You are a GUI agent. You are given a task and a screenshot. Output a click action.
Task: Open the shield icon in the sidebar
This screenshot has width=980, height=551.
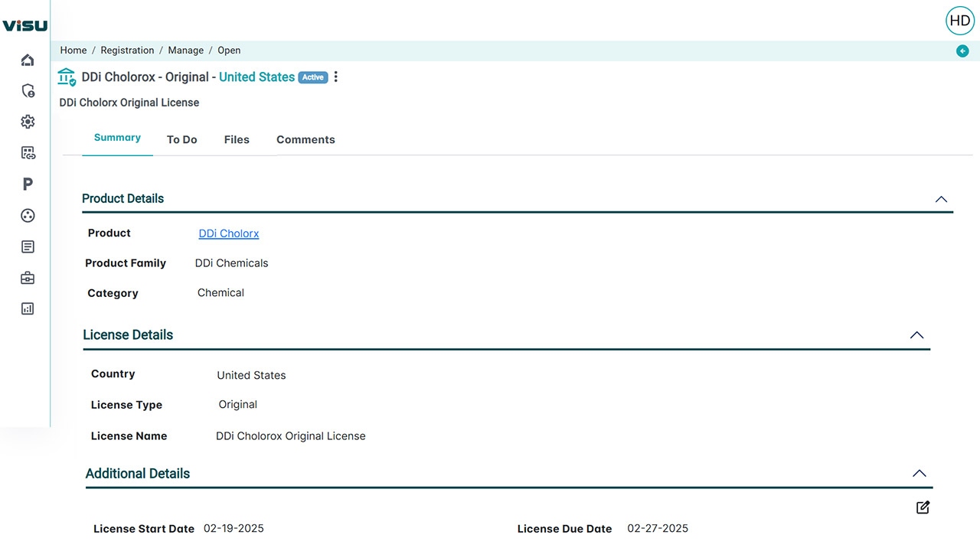pos(28,91)
